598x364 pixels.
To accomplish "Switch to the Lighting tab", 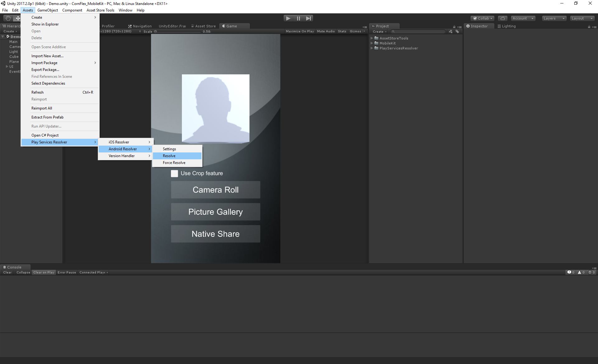I will coord(507,26).
